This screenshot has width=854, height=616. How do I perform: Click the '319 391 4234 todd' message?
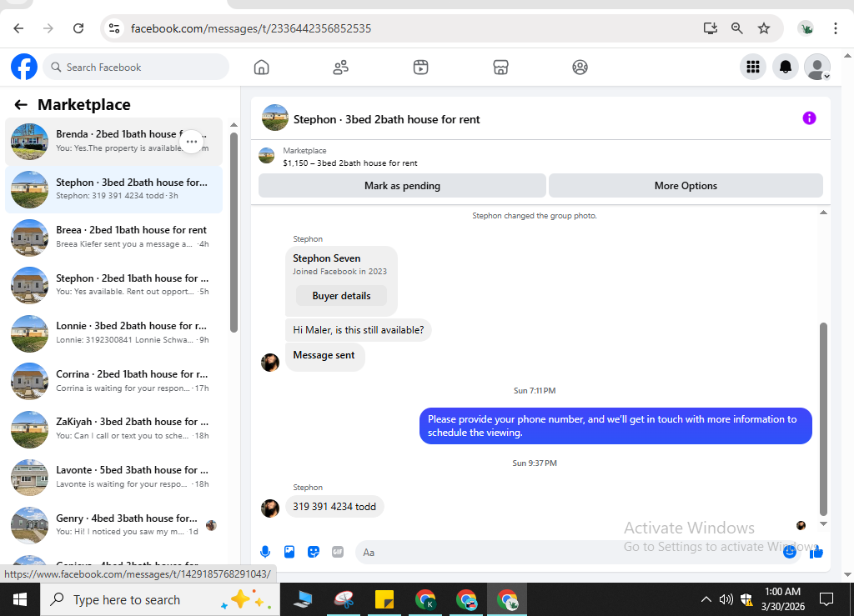[334, 507]
